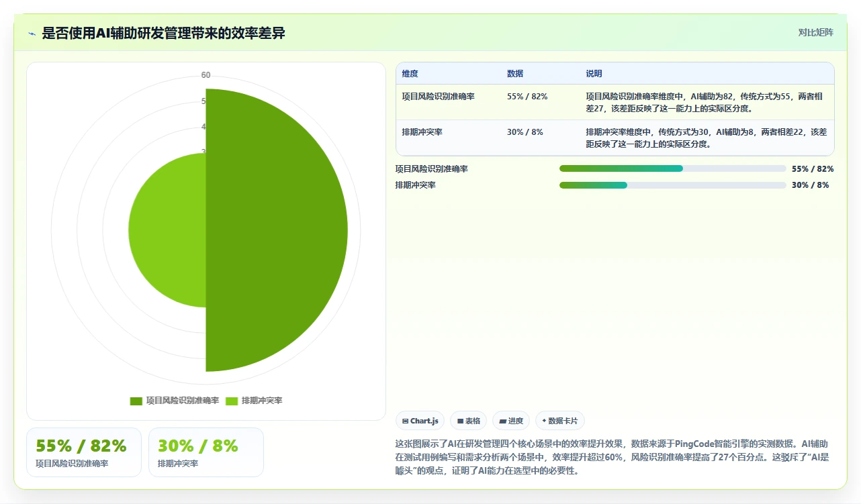Click the 说明 column header
This screenshot has height=504, width=861.
pos(594,74)
